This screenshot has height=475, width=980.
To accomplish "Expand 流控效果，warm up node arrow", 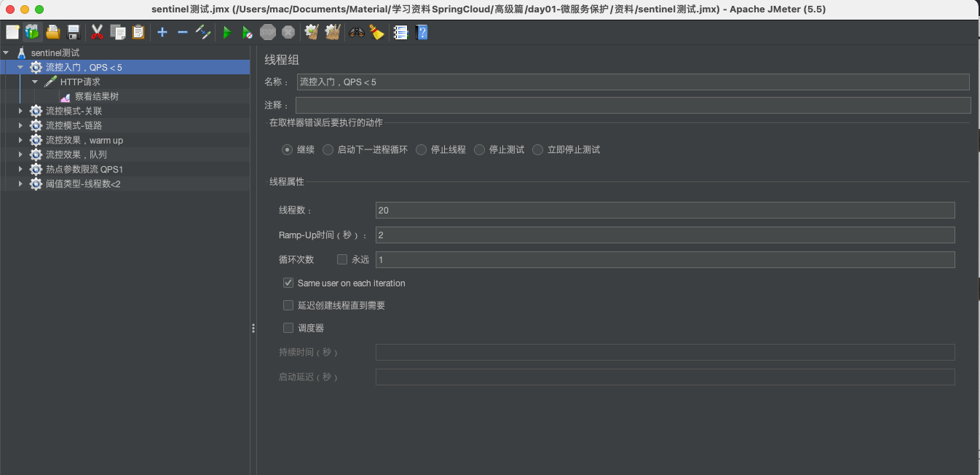I will pyautogui.click(x=20, y=140).
